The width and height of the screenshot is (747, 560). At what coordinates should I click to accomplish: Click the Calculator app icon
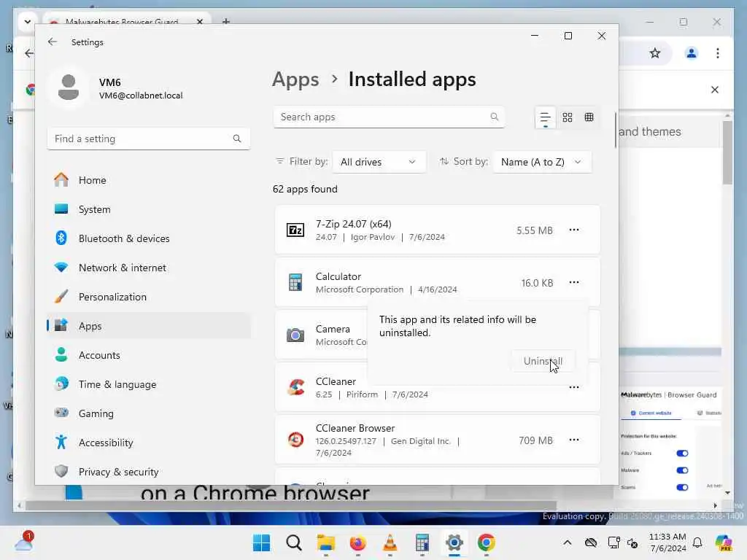(295, 282)
